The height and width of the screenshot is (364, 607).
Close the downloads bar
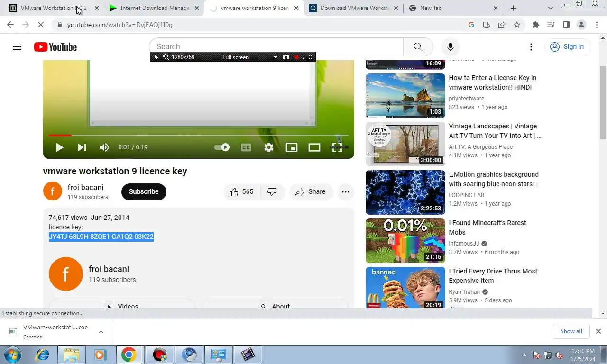point(598,331)
